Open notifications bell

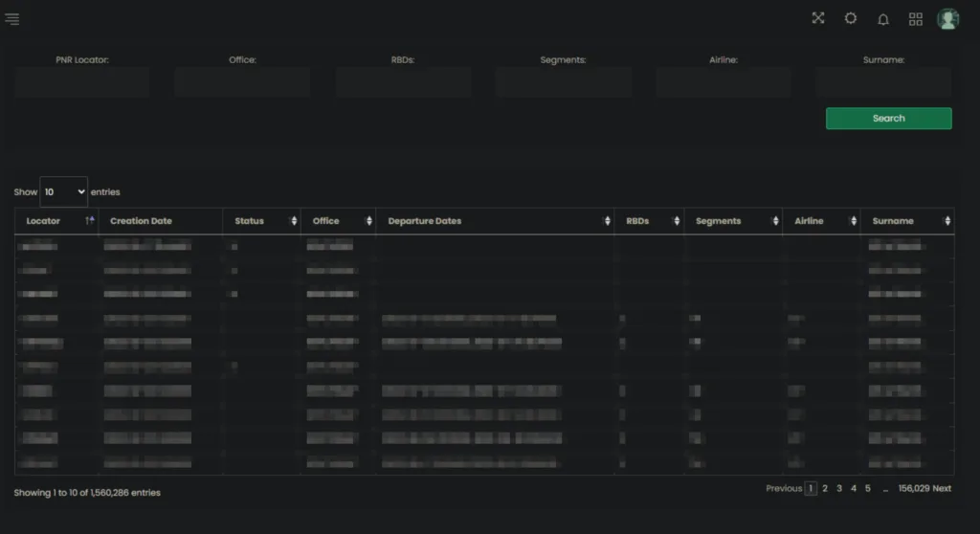pos(883,19)
